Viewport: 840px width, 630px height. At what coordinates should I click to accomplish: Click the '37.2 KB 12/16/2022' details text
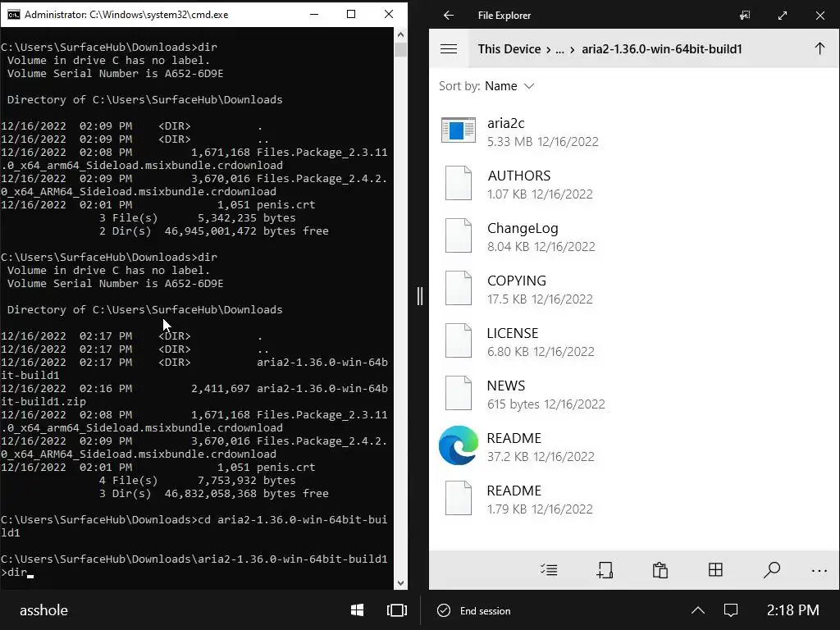coord(541,457)
